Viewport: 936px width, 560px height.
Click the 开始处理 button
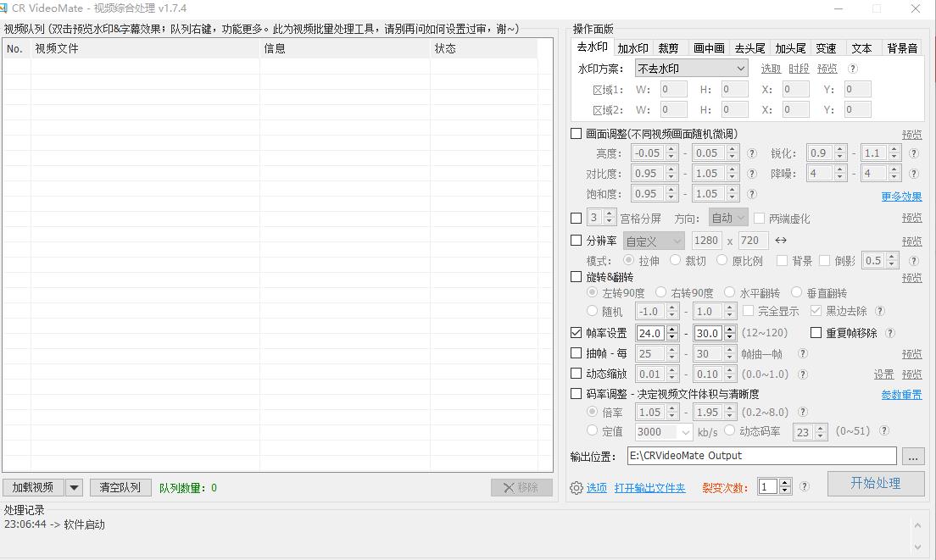point(876,483)
